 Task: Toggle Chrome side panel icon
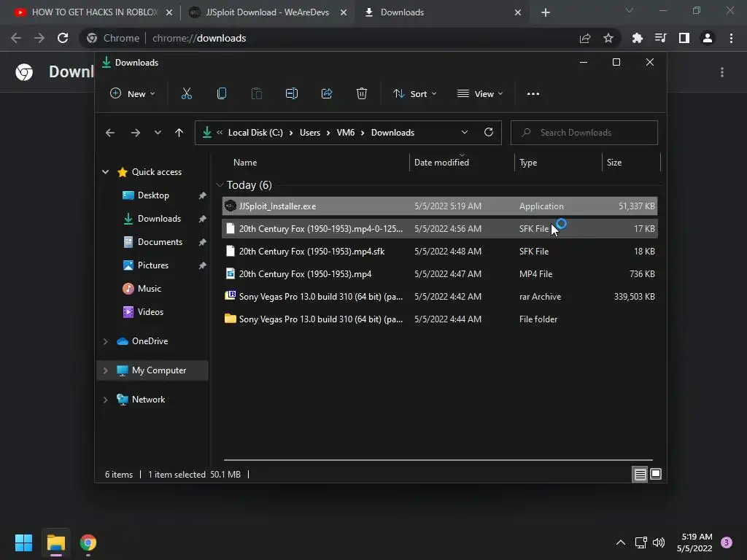[x=684, y=38]
